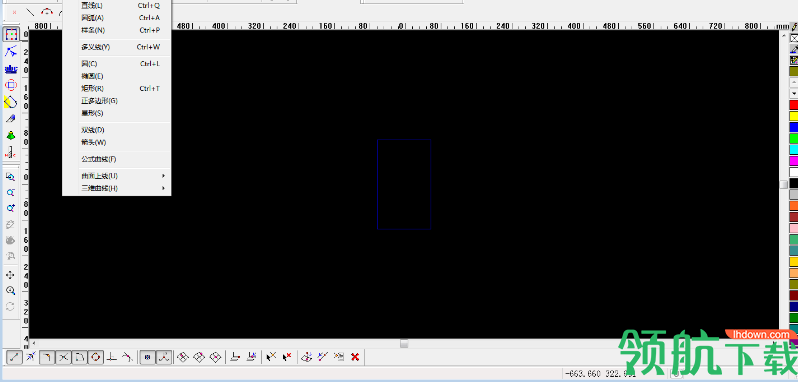Pick the cyan color swatch
Viewport: 798px width, 382px height.
click(x=793, y=150)
